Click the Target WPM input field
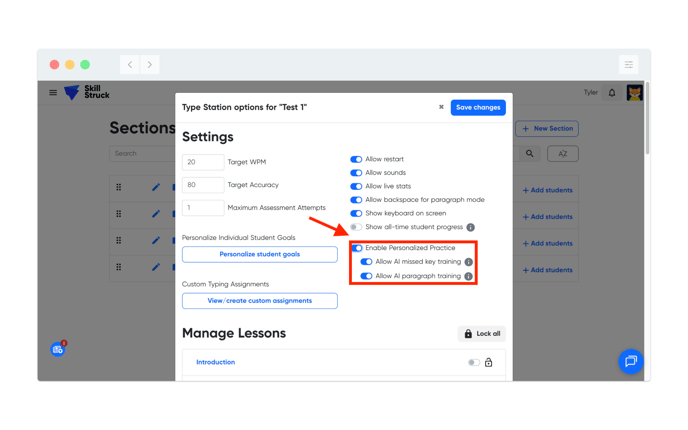Screen dimensions: 688x430 point(203,162)
